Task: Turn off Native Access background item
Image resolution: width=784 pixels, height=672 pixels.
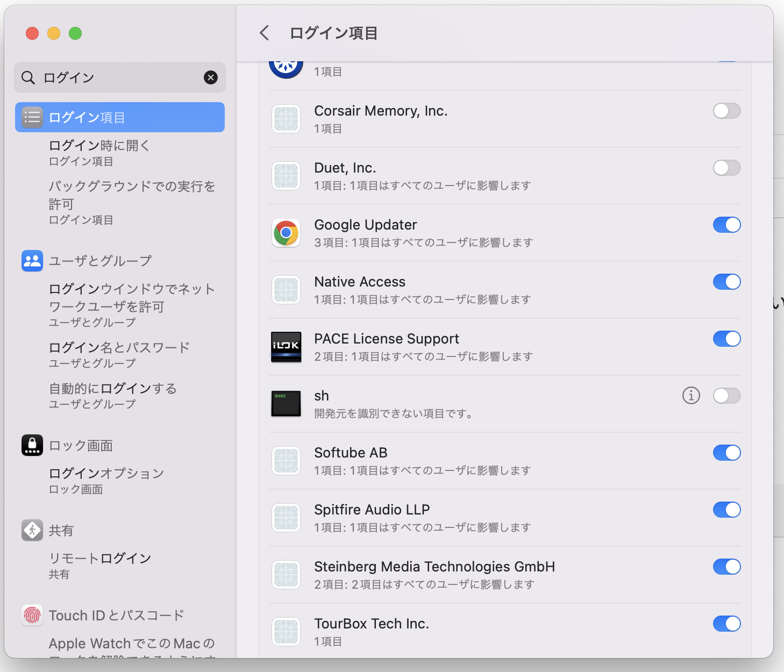Action: (x=726, y=282)
